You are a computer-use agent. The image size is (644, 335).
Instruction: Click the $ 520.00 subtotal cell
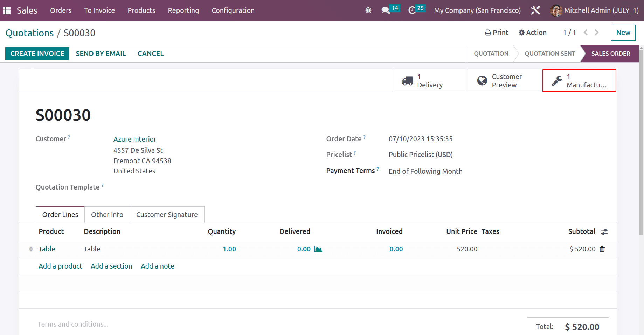[582, 249]
